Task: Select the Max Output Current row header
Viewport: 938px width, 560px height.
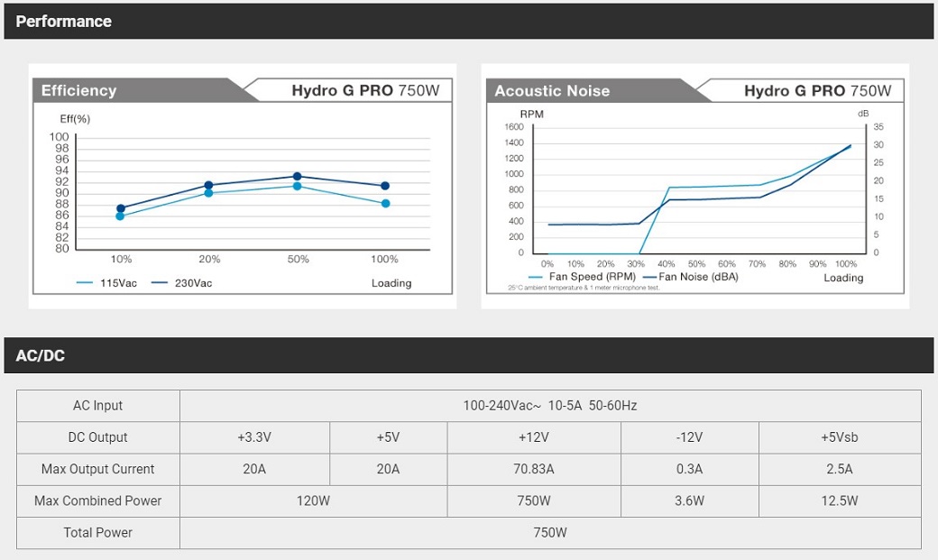Action: pos(98,469)
